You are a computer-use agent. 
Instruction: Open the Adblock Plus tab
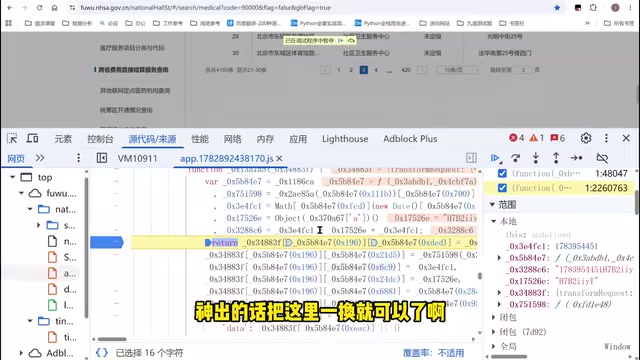click(x=410, y=139)
